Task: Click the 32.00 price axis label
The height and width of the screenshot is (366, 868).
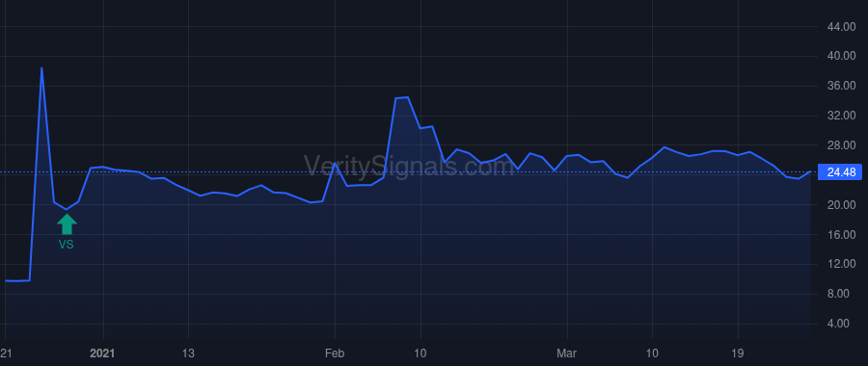Action: click(x=841, y=116)
